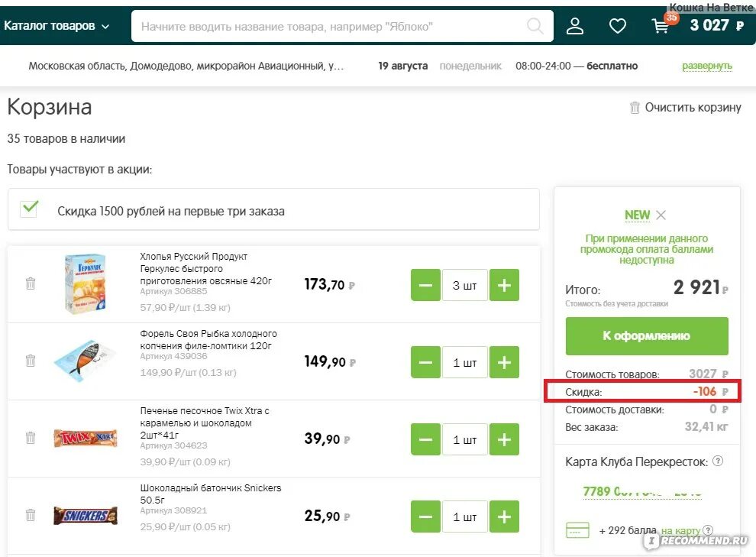
Task: Delete Хлопья Русский Продукт item with trash icon
Action: coord(31,283)
